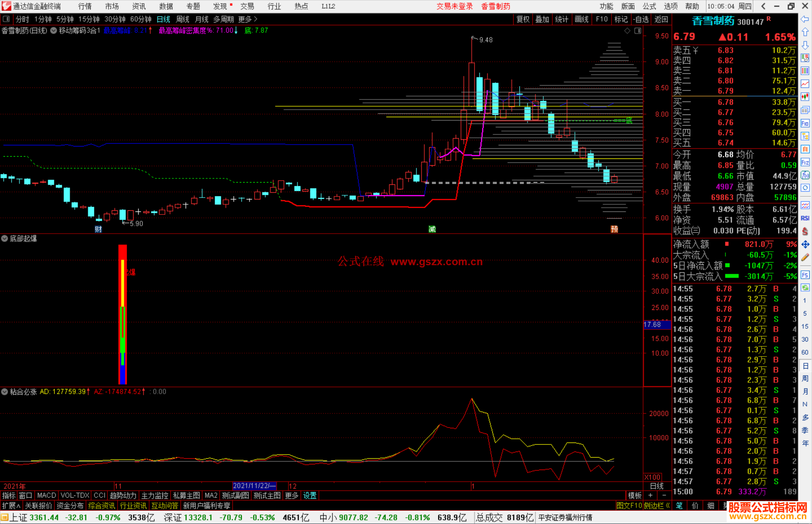Click the 2021/11/22 date label on time axis
812x524 pixels.
[255, 486]
